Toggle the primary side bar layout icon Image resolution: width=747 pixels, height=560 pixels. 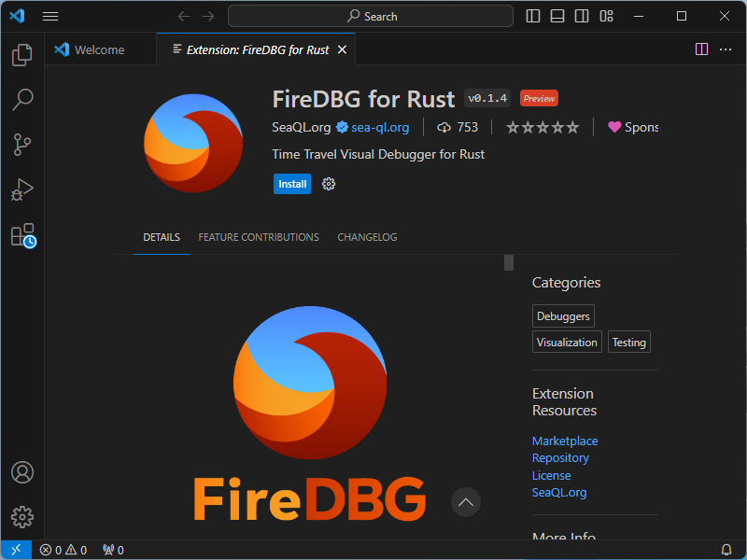(x=532, y=16)
